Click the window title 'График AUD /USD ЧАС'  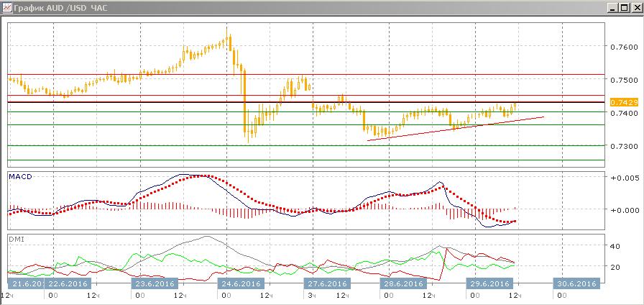(x=60, y=8)
